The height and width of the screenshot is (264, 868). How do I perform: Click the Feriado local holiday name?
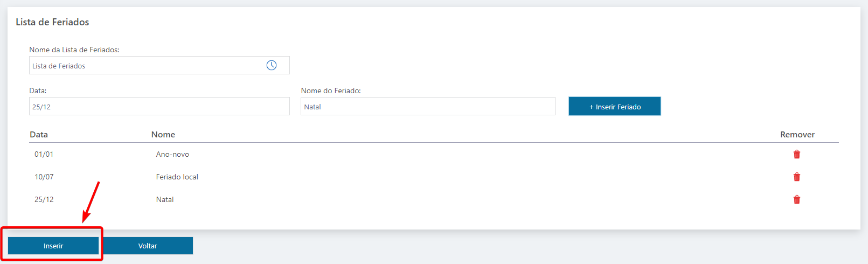tap(177, 177)
